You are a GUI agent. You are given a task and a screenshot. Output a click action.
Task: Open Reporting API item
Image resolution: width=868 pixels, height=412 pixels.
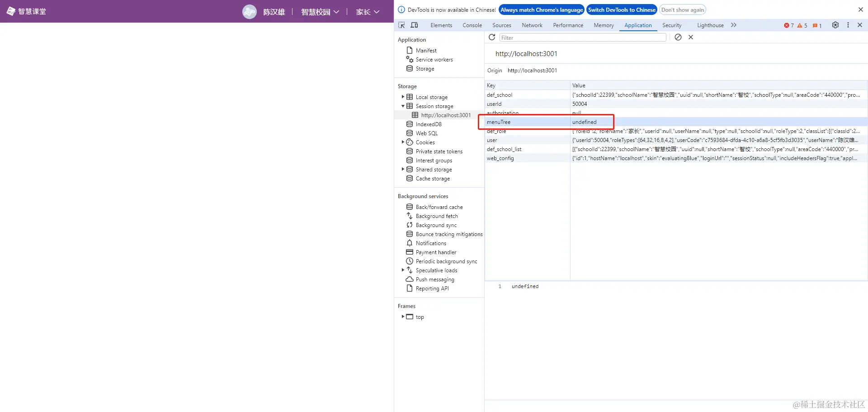[432, 289]
